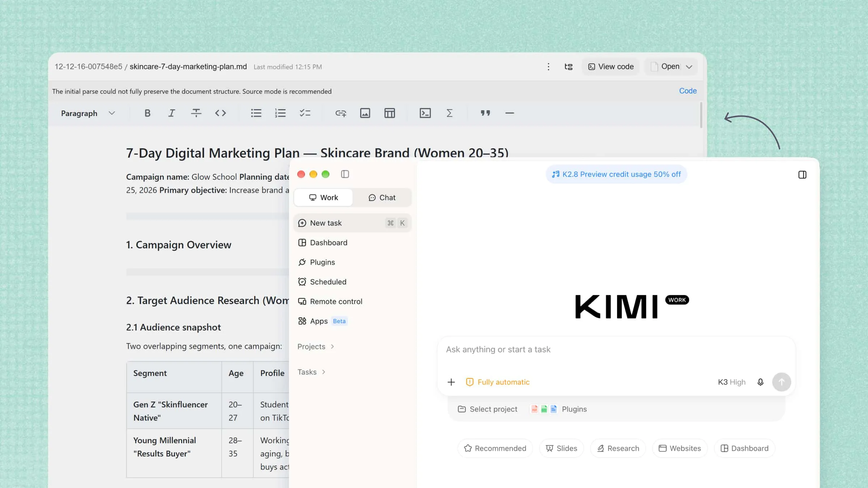Open Plugins in the Kimi sidebar
Screen dimensions: 868x488
(352, 262)
